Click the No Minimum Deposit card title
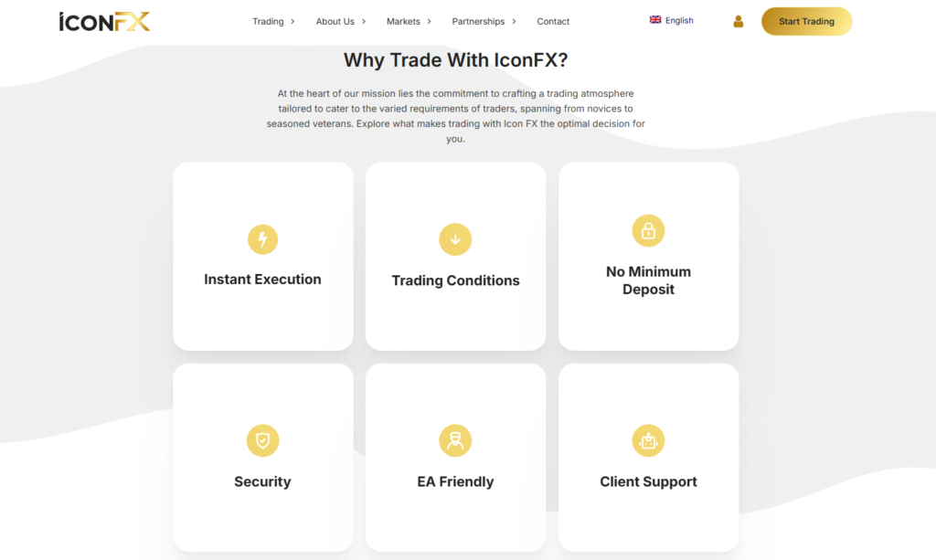Image resolution: width=936 pixels, height=560 pixels. point(648,280)
